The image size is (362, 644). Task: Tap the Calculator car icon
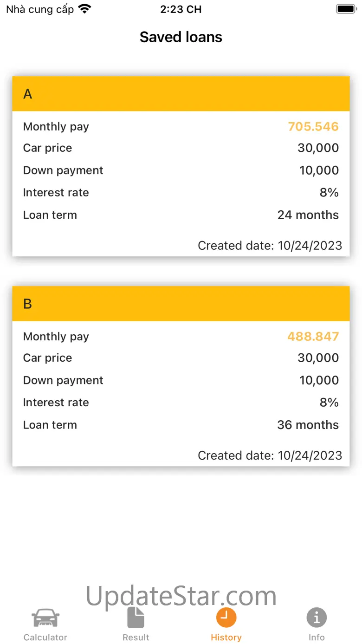pos(45,618)
